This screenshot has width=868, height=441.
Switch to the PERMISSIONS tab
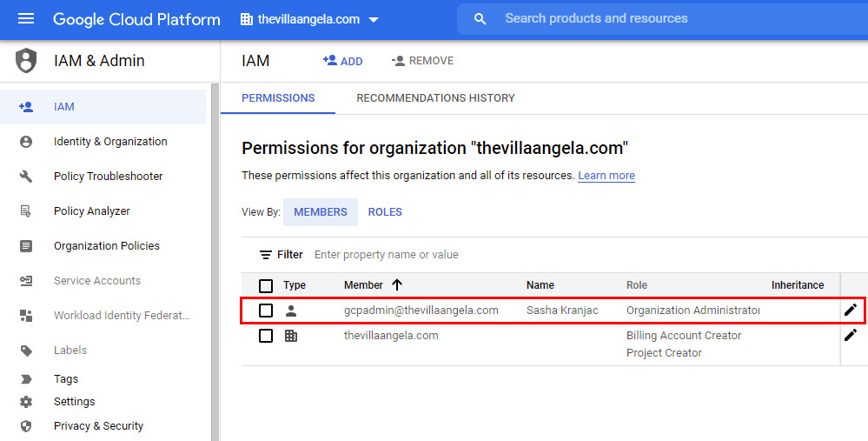click(x=278, y=98)
